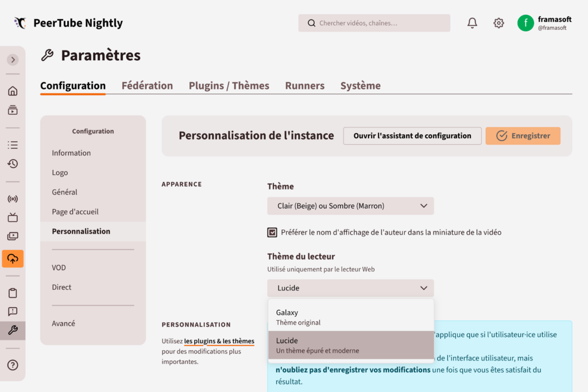Screen dimensions: 588x392
Task: Open the help question mark icon
Action: (12, 365)
